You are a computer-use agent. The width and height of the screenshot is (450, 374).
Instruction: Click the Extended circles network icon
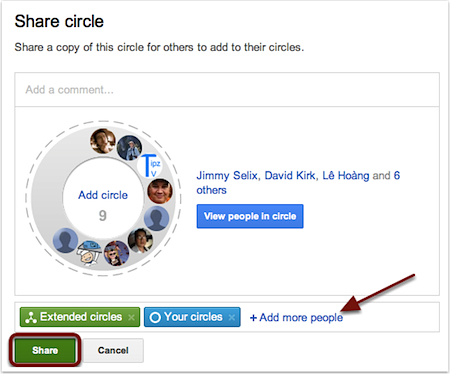click(x=31, y=317)
